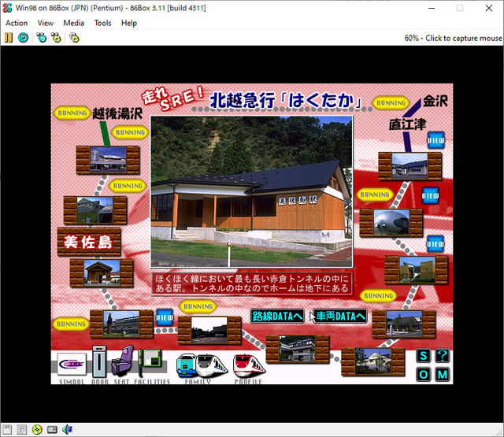Select the green-roof house station thumbnail
504x437 pixels.
(95, 210)
